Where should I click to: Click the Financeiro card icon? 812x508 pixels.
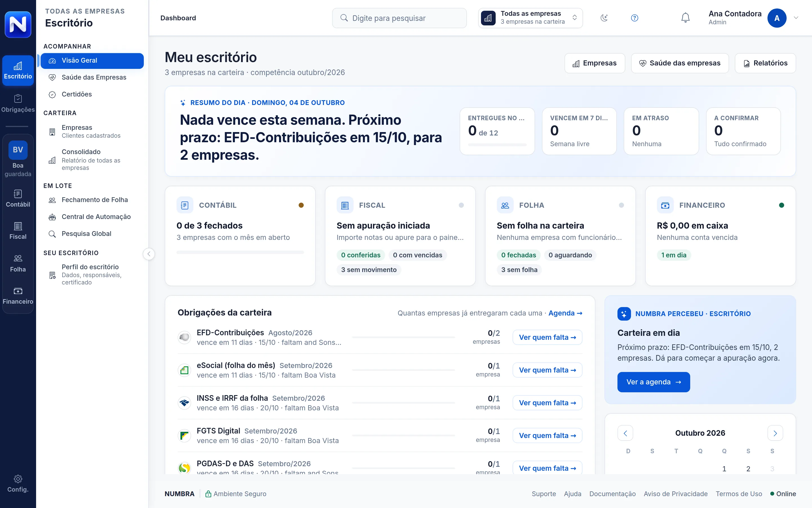click(x=665, y=205)
